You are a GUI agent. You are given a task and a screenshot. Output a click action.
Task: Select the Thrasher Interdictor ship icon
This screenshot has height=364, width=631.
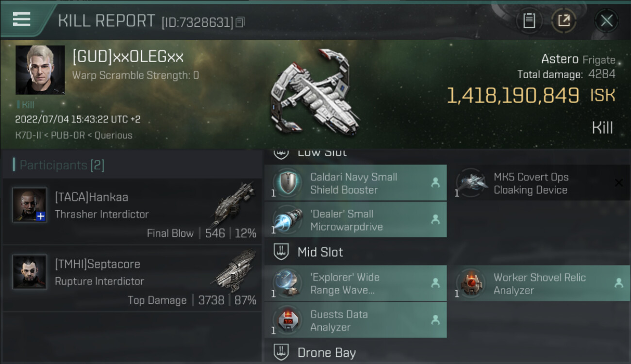[x=233, y=205]
